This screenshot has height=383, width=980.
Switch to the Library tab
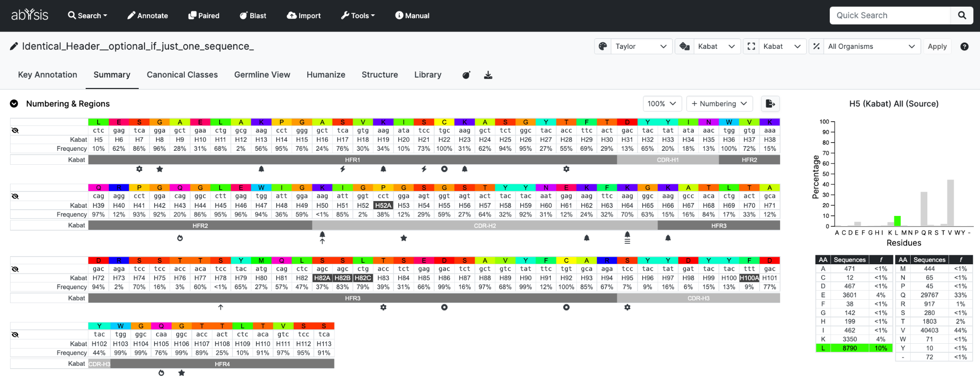pos(428,75)
